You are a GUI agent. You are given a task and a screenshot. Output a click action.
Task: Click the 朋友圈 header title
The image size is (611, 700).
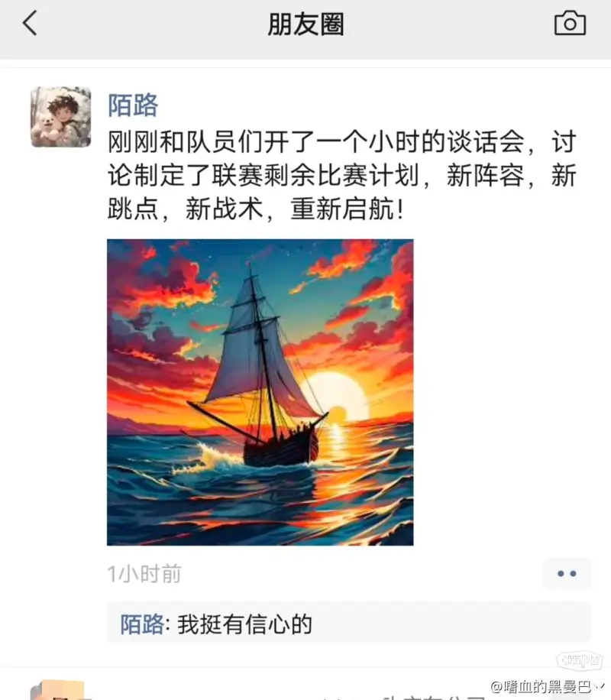(x=305, y=24)
